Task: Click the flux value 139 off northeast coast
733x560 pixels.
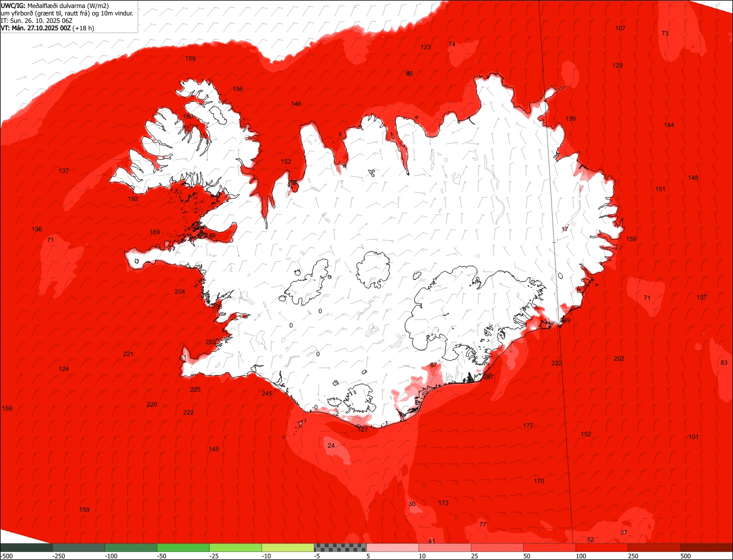Action: (570, 119)
